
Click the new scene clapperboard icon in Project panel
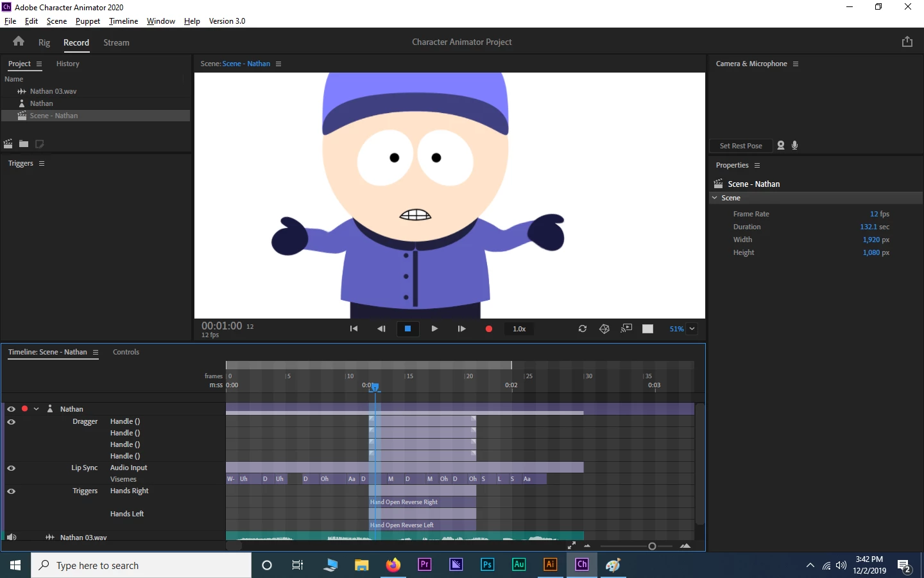8,144
